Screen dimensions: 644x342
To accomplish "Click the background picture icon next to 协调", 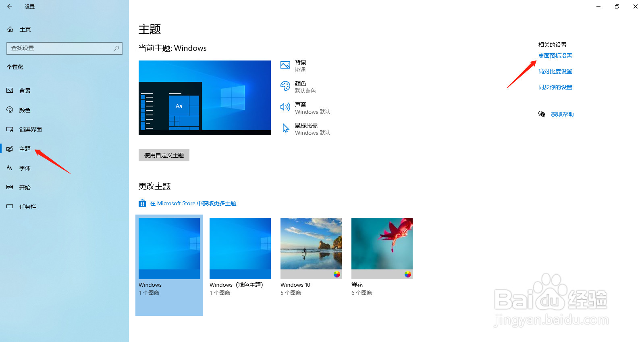I will [x=285, y=65].
